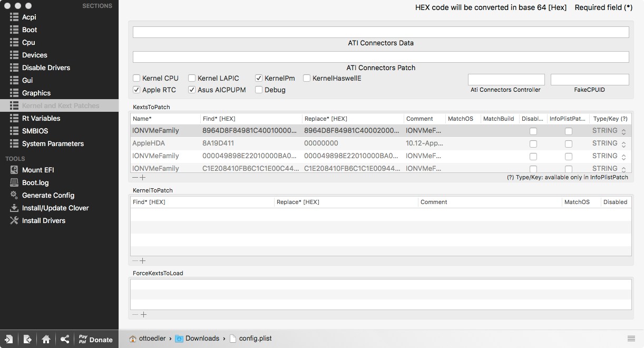
Task: Click the import configuration icon in bottom bar
Action: pos(9,339)
